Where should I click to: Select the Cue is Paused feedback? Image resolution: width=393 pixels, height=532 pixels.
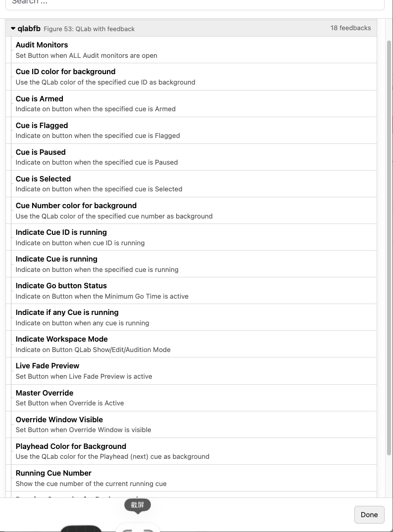194,157
